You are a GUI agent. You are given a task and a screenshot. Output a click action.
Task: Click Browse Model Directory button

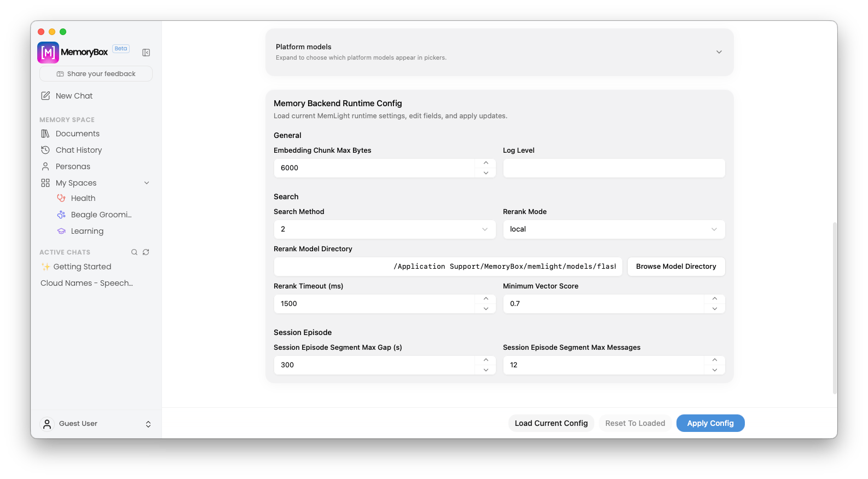point(676,267)
